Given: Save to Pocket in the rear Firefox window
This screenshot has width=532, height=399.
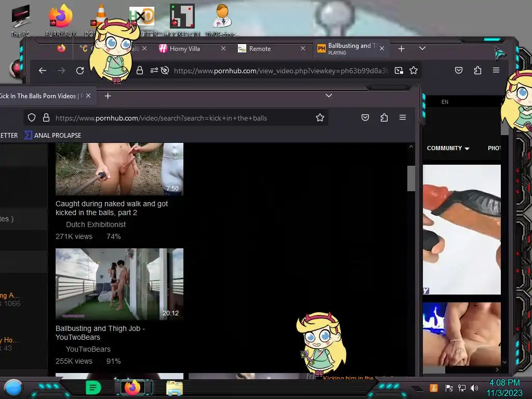Looking at the screenshot, I should [x=459, y=71].
